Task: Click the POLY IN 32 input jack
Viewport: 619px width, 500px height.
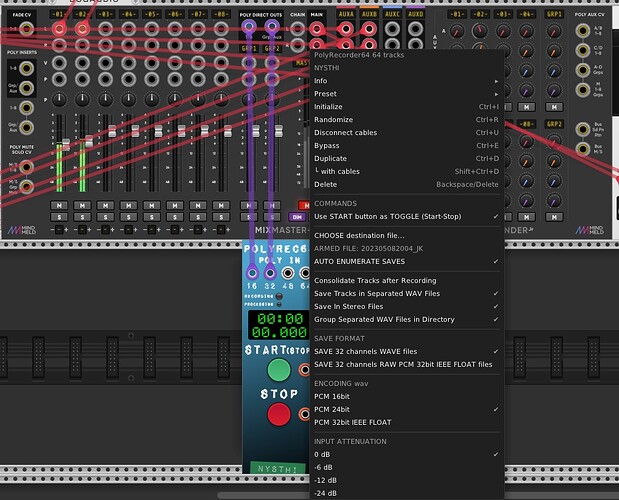Action: click(x=270, y=273)
